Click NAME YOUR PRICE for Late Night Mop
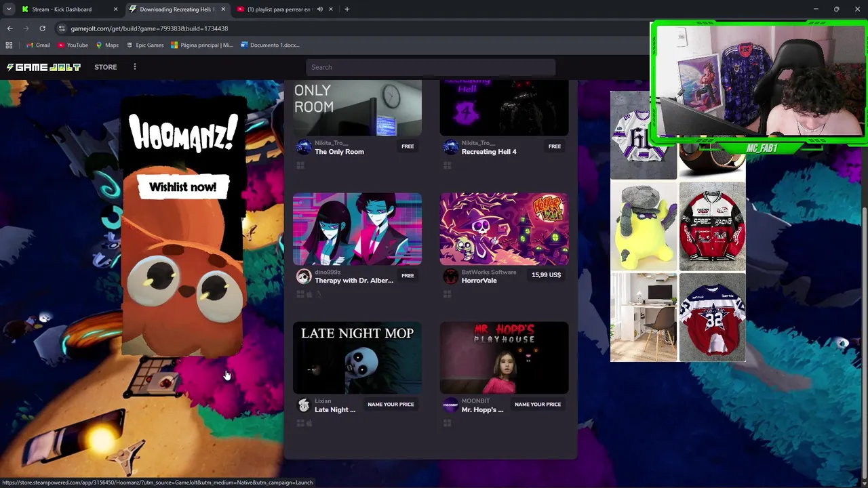The height and width of the screenshot is (488, 868). 391,405
